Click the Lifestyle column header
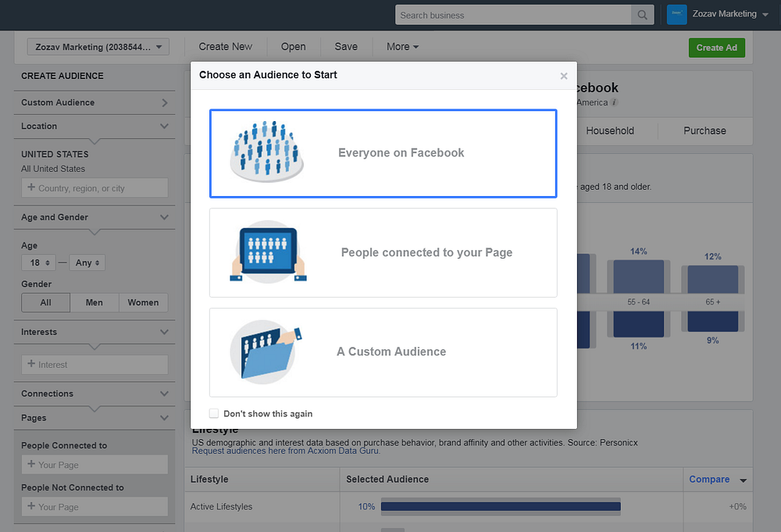The width and height of the screenshot is (781, 532). pyautogui.click(x=209, y=479)
